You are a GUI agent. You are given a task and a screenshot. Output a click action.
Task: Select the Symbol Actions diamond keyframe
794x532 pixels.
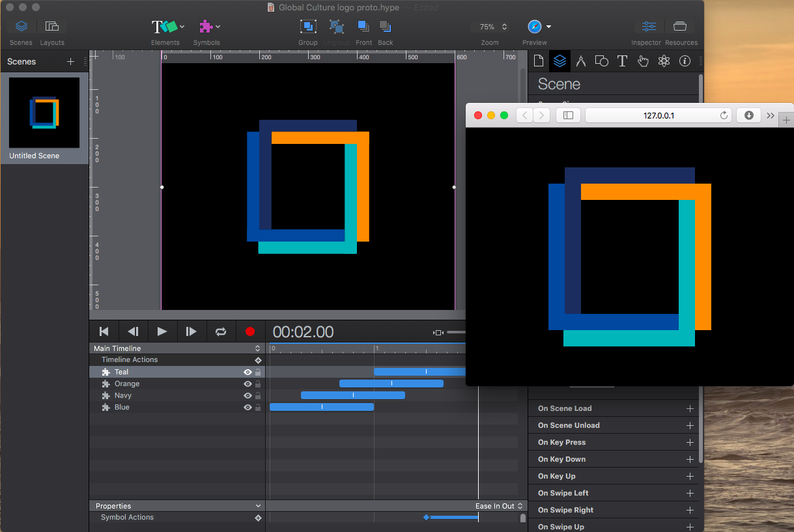click(426, 518)
